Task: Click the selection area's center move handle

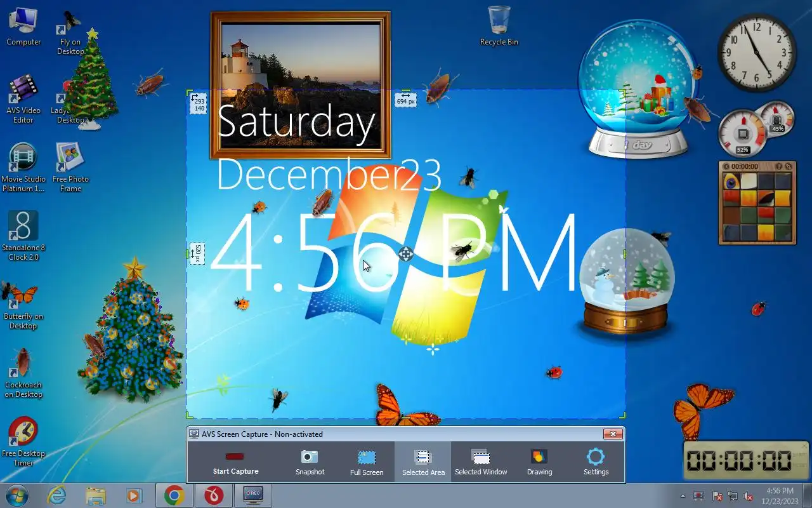Action: (x=405, y=254)
